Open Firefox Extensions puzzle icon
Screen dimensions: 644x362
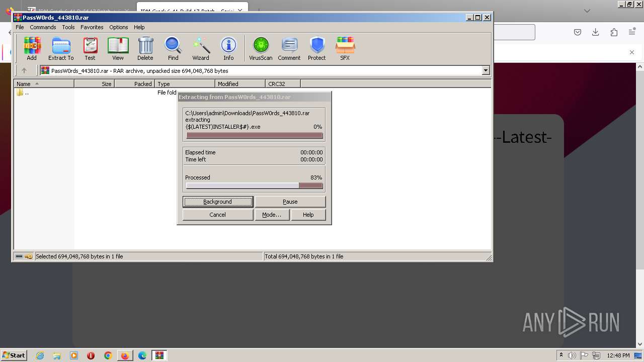[614, 32]
